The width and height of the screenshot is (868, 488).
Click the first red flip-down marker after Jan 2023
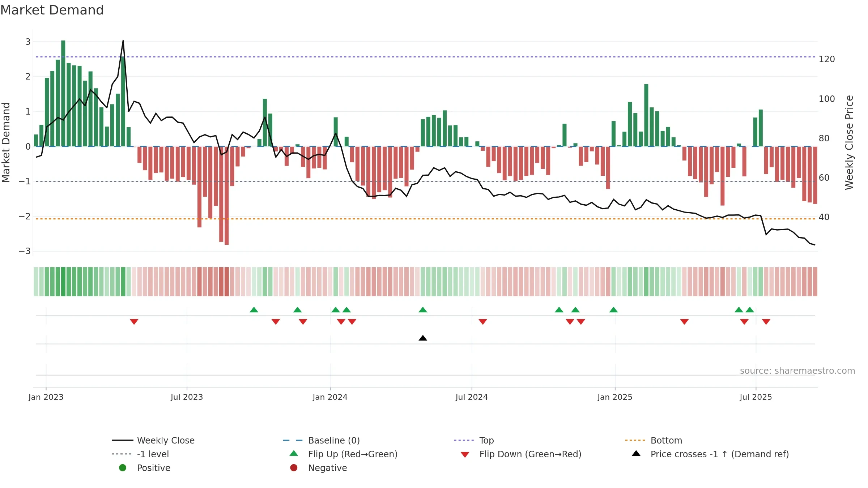point(134,322)
